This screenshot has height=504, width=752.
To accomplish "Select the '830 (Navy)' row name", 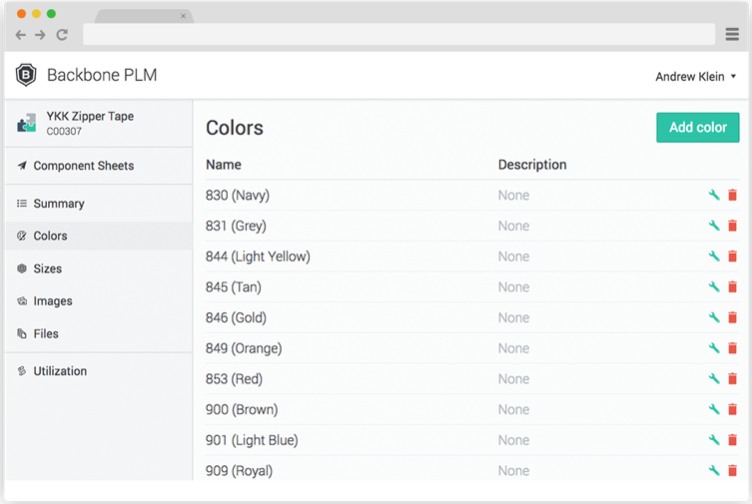I will point(237,195).
